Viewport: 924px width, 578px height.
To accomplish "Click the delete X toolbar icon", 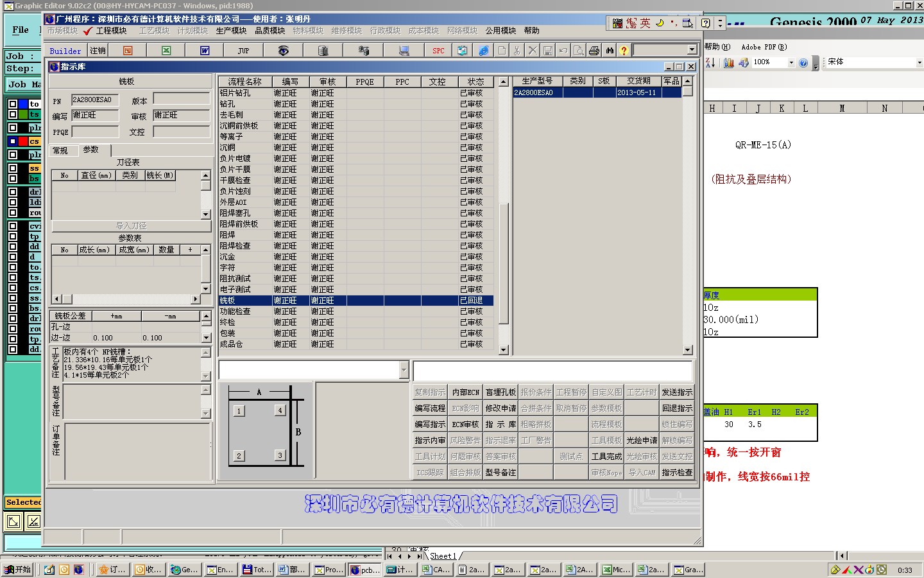I will (533, 51).
